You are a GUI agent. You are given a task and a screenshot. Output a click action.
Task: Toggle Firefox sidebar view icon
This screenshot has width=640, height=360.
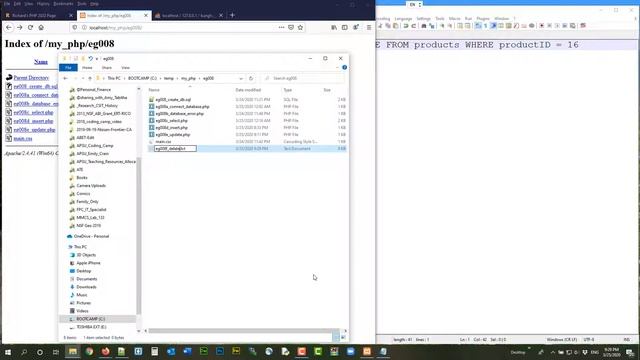click(x=344, y=27)
